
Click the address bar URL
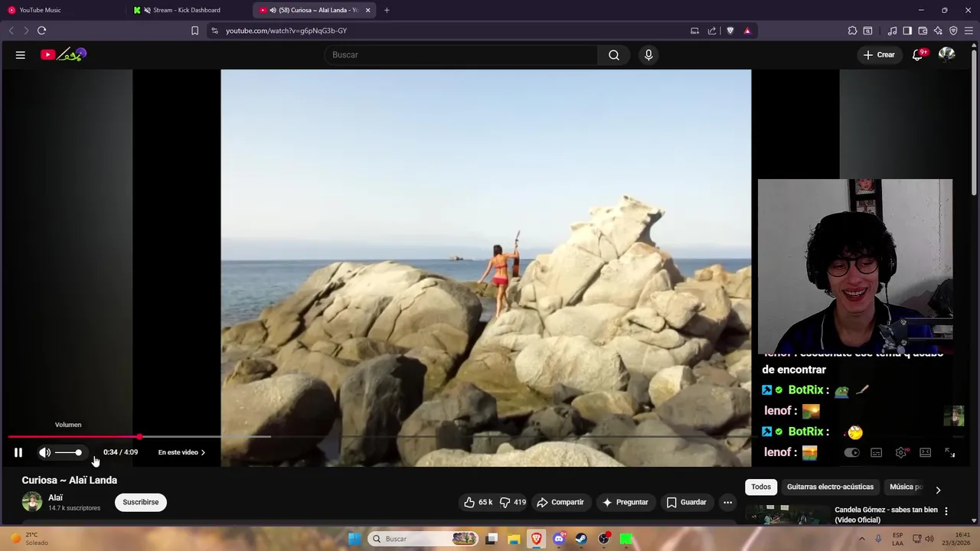(x=286, y=31)
